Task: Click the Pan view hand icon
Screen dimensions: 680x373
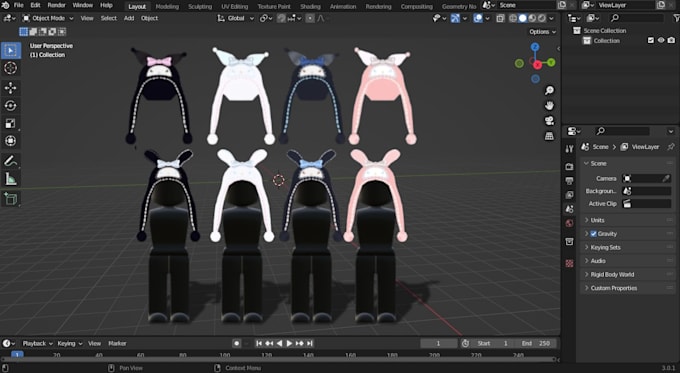Action: tap(549, 105)
